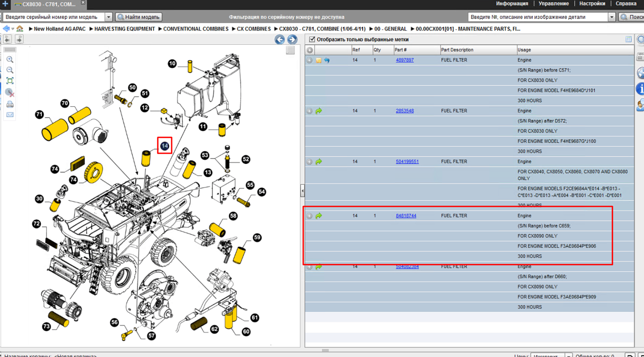Go to the 00 - GENERAL breadcrumb
This screenshot has width=644, height=357.
coord(390,29)
